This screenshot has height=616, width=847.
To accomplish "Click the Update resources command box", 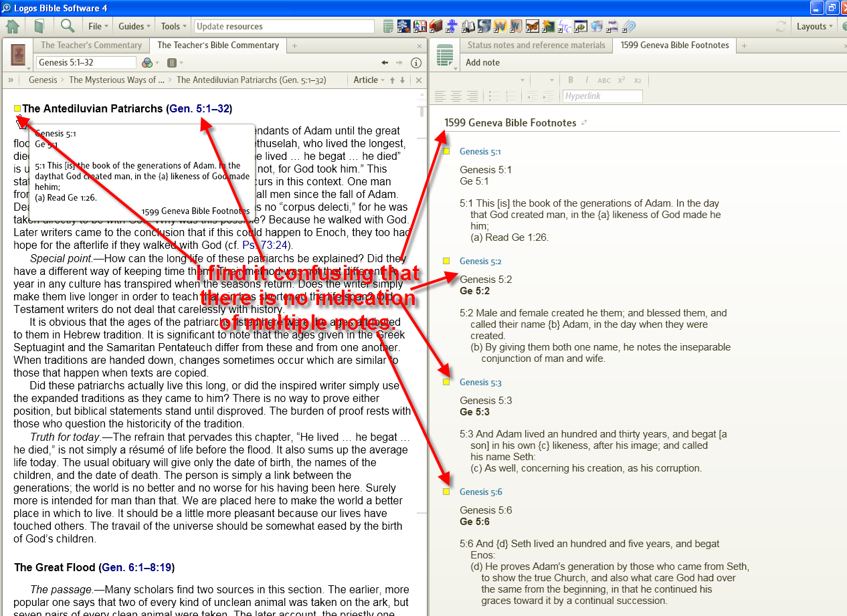I will coord(284,27).
